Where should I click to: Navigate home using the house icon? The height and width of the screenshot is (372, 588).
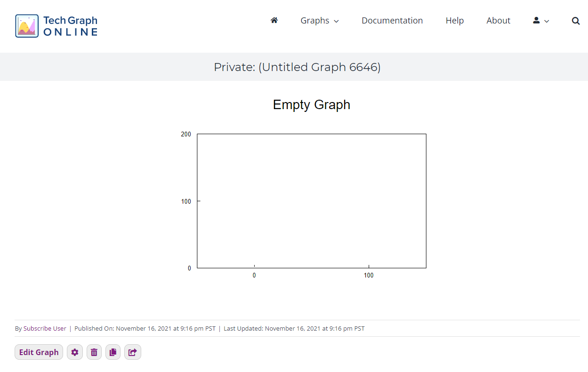(274, 20)
